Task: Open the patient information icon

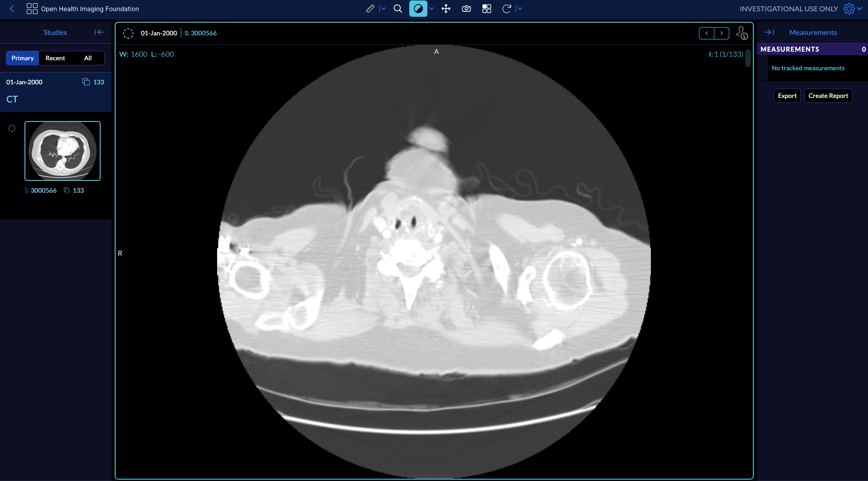Action: pyautogui.click(x=742, y=33)
